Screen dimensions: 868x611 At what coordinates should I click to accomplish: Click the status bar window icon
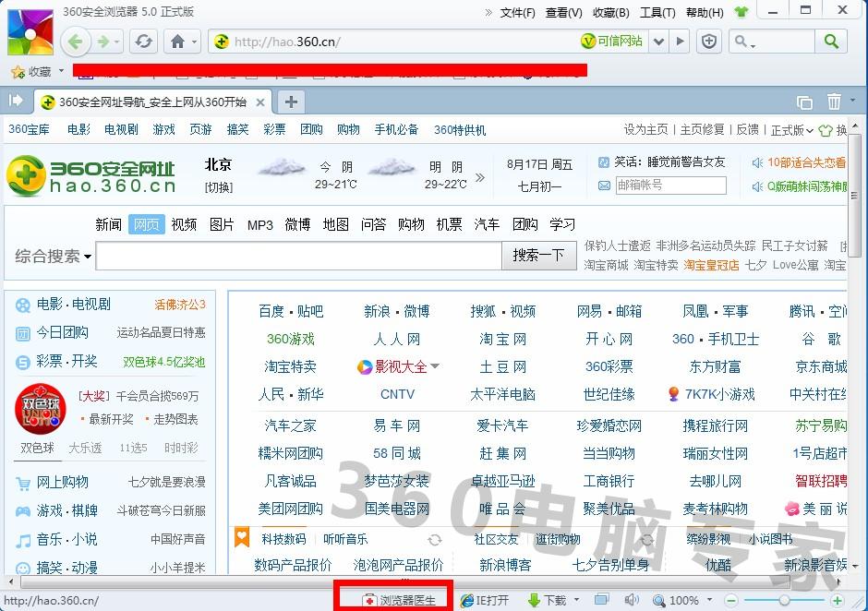click(601, 599)
